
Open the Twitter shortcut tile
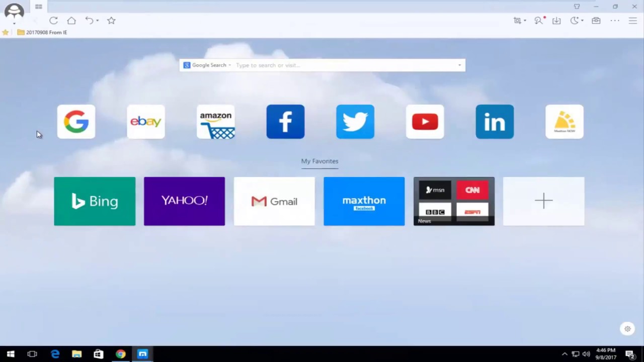355,122
